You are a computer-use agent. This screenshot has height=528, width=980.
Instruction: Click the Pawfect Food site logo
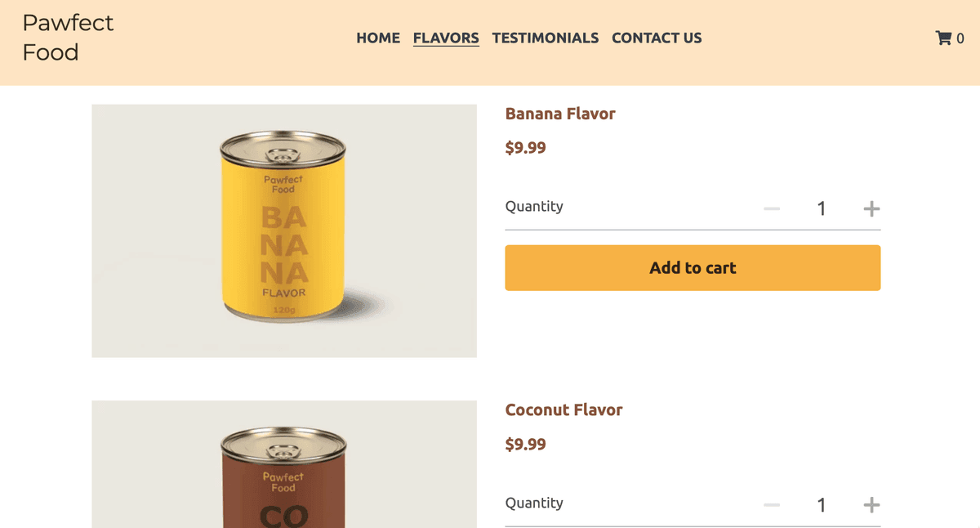pyautogui.click(x=68, y=38)
